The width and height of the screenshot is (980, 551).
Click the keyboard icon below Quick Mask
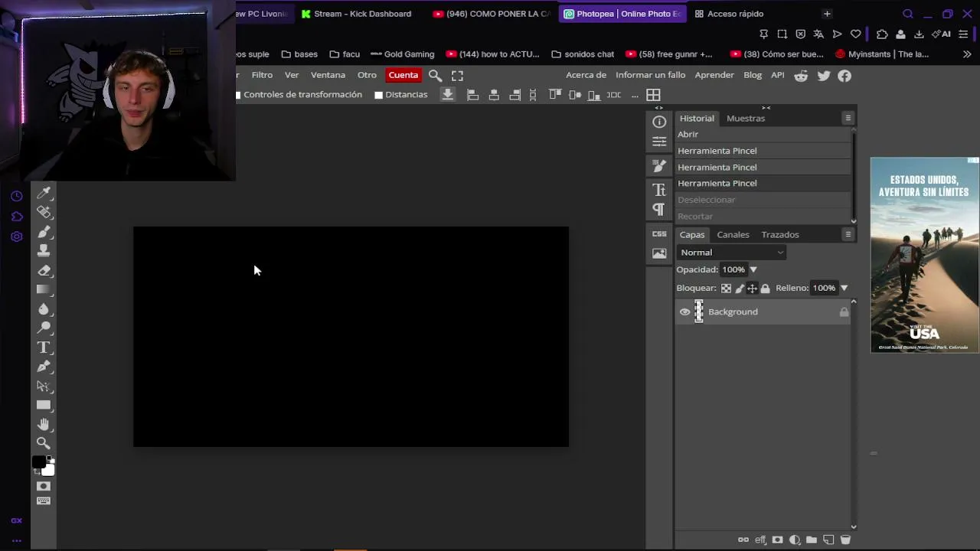click(44, 500)
